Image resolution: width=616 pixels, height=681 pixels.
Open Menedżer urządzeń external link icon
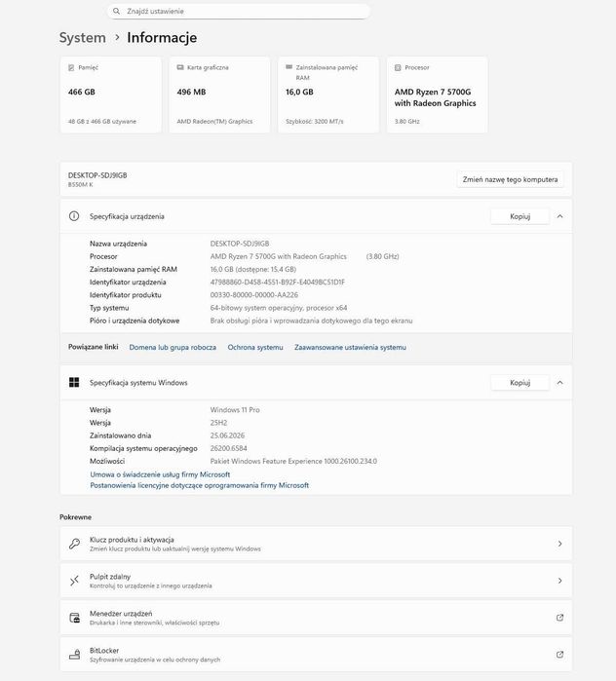[x=560, y=618]
